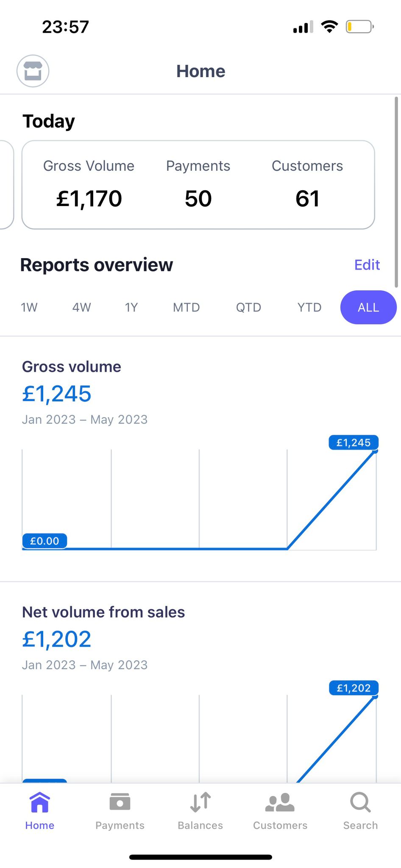Tap the Gross Volume £1,170 figure
Viewport: 401px width, 868px height.
pos(89,198)
